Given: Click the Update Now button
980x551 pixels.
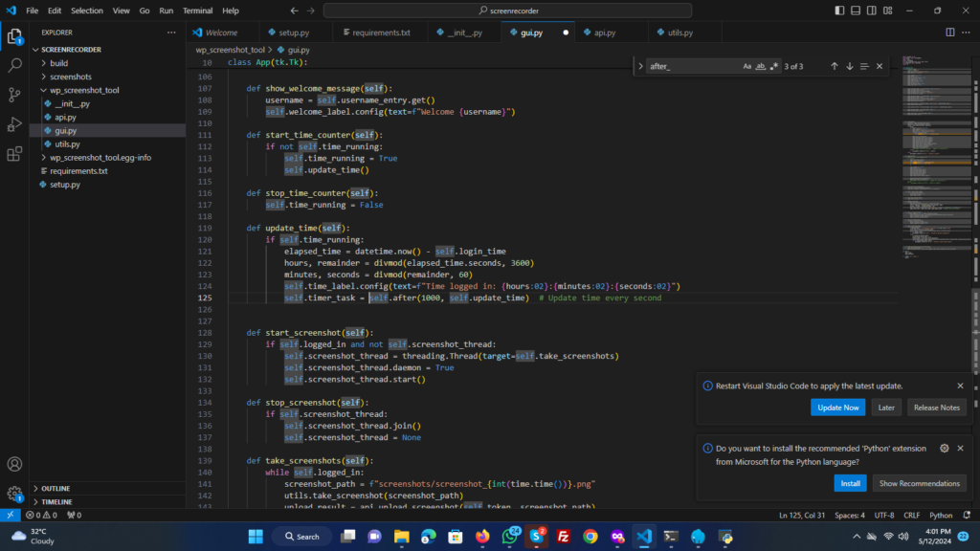Looking at the screenshot, I should click(837, 408).
